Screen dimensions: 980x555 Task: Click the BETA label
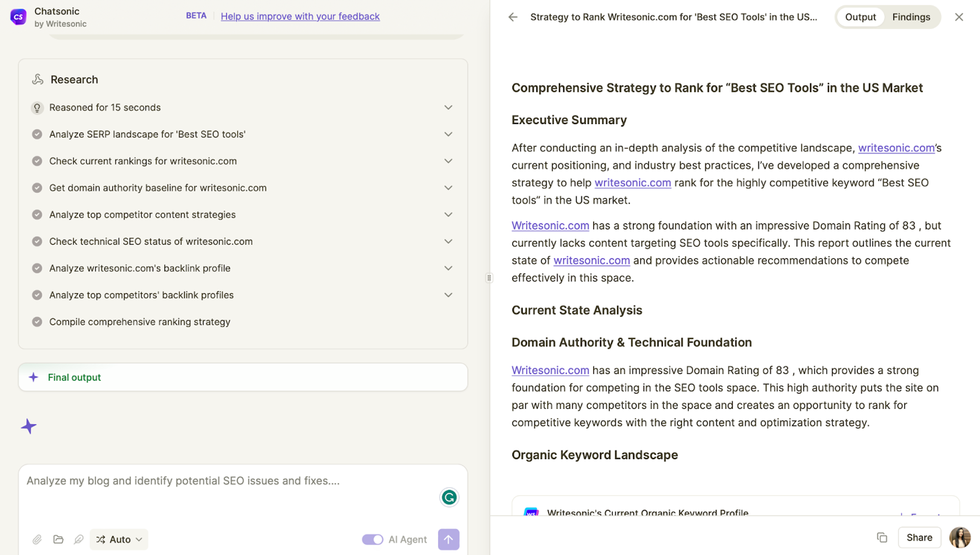point(196,16)
